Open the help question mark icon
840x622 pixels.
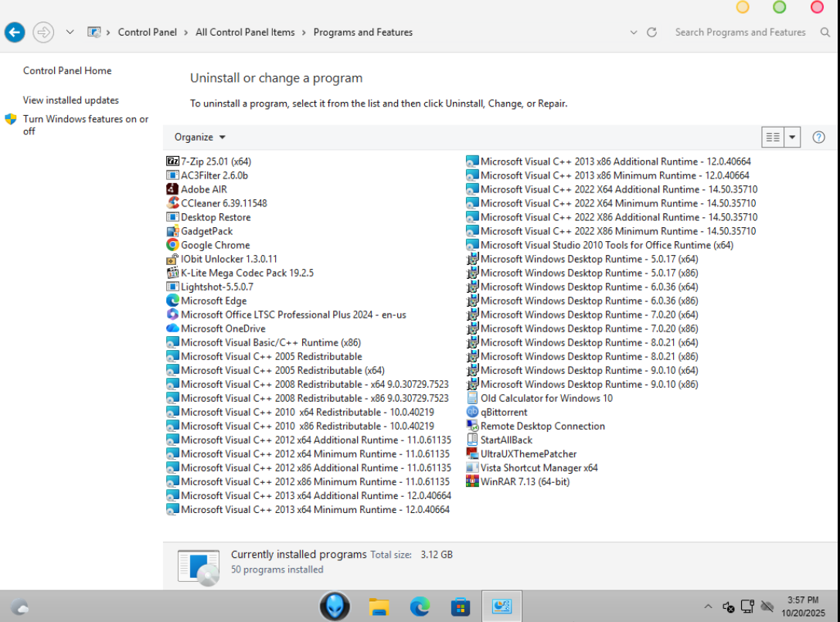pos(818,138)
